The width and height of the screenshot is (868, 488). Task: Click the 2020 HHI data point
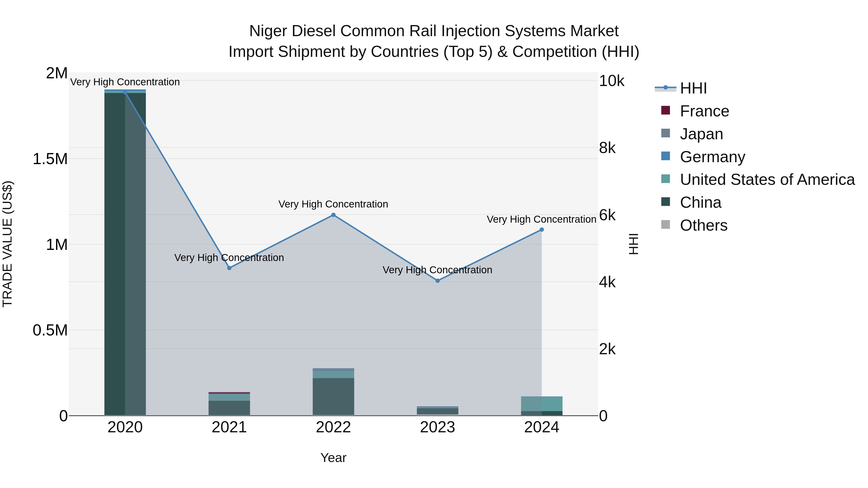[125, 92]
